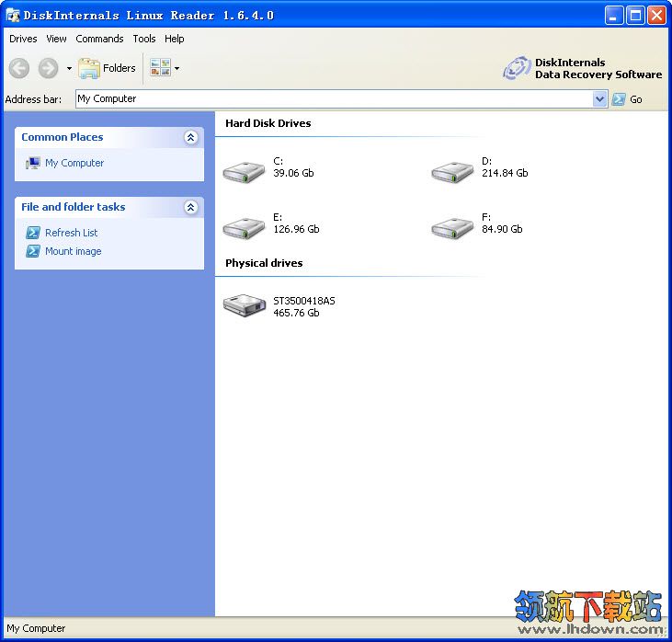Viewport: 672px width, 642px height.
Task: Click the Mount image link
Action: (74, 251)
